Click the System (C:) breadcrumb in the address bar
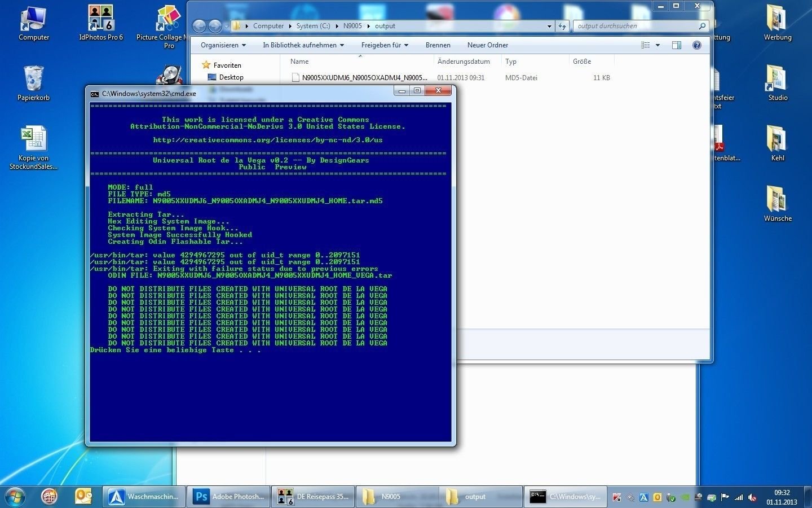The width and height of the screenshot is (812, 508). 313,26
